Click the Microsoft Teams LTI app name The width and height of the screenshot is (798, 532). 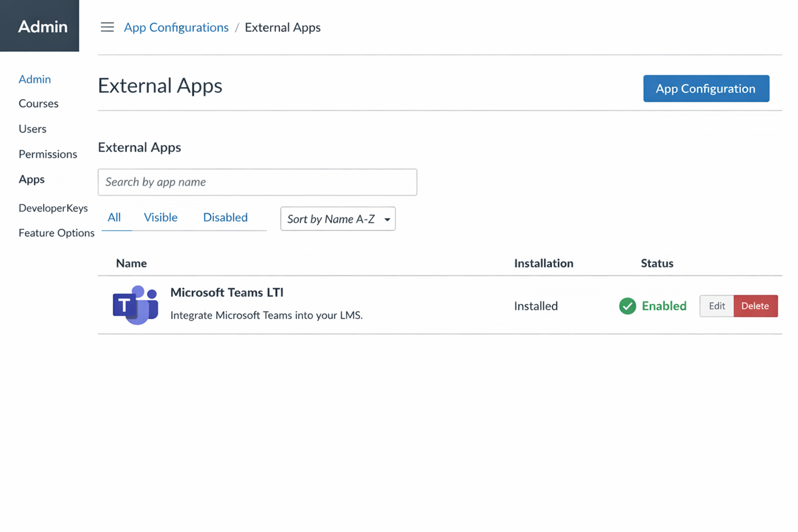[227, 293]
